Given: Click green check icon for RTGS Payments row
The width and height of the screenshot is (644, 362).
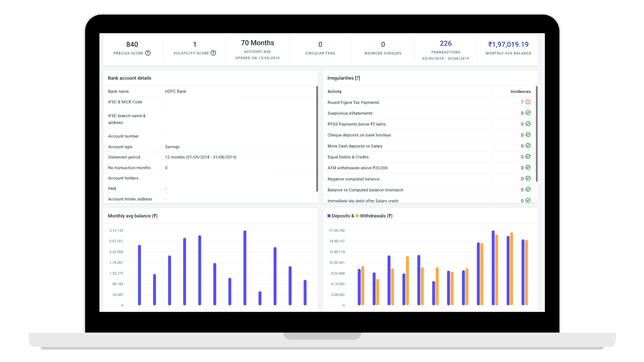Looking at the screenshot, I should (x=528, y=124).
